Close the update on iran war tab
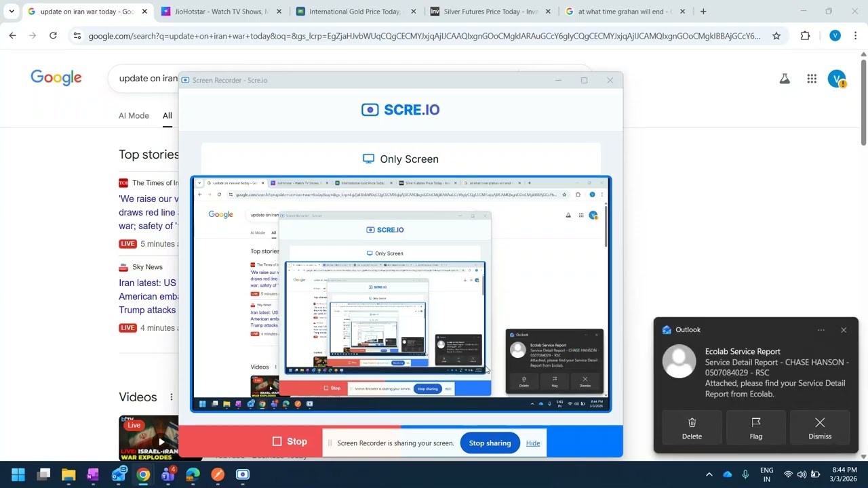This screenshot has height=488, width=868. [x=144, y=12]
